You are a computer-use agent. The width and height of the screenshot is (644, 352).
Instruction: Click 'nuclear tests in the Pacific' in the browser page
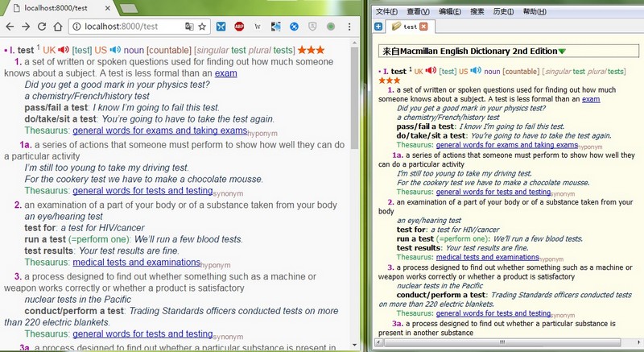(x=78, y=300)
